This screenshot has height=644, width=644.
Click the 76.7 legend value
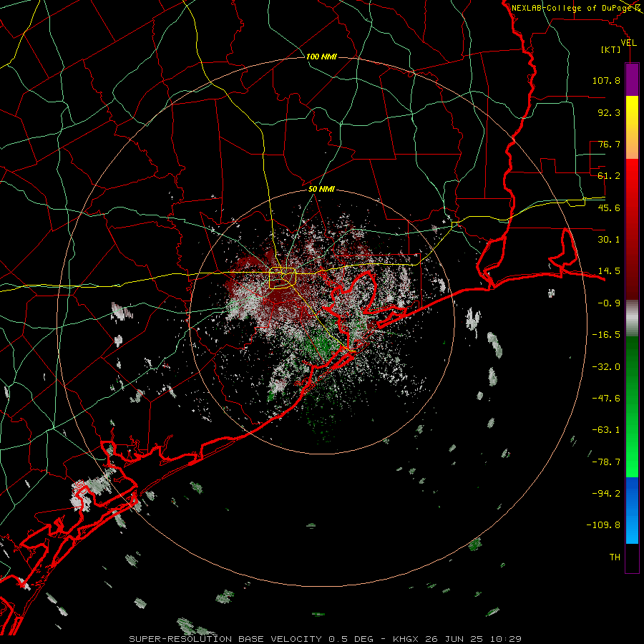tap(609, 144)
